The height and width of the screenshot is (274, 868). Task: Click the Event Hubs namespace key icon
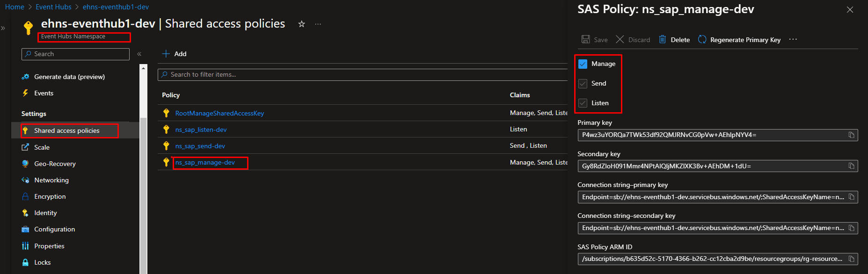(29, 28)
